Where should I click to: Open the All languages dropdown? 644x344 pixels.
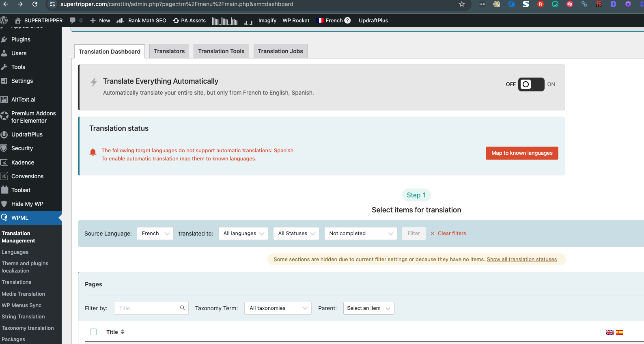243,234
